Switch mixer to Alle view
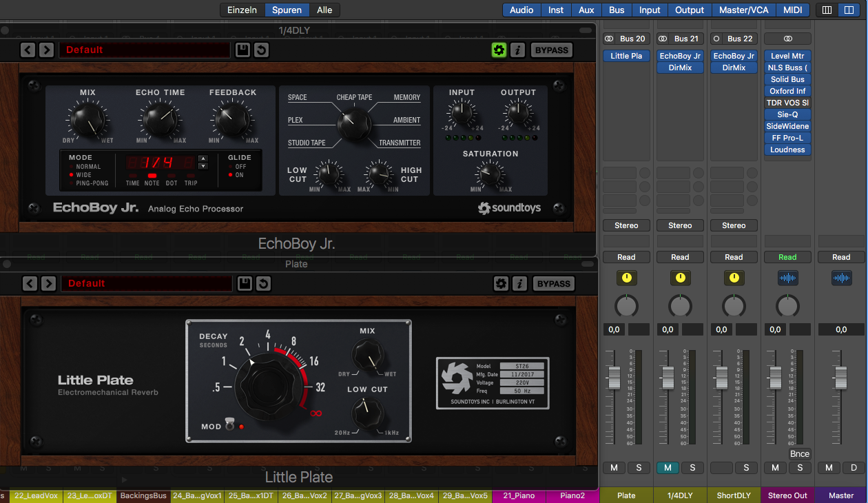The width and height of the screenshot is (868, 503). 324,10
